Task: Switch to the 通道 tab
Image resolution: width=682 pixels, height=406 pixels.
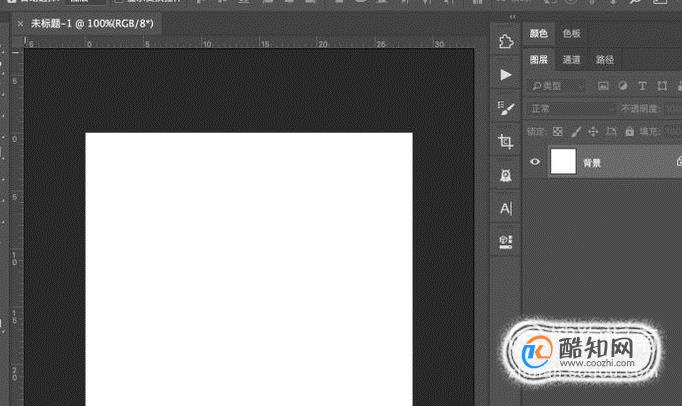Action: pyautogui.click(x=571, y=60)
